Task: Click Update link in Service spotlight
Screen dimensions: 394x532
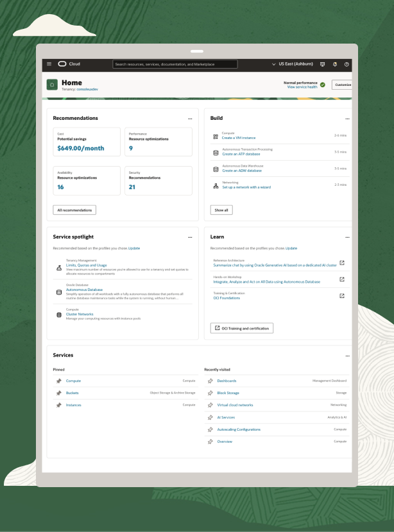Action: tap(134, 248)
